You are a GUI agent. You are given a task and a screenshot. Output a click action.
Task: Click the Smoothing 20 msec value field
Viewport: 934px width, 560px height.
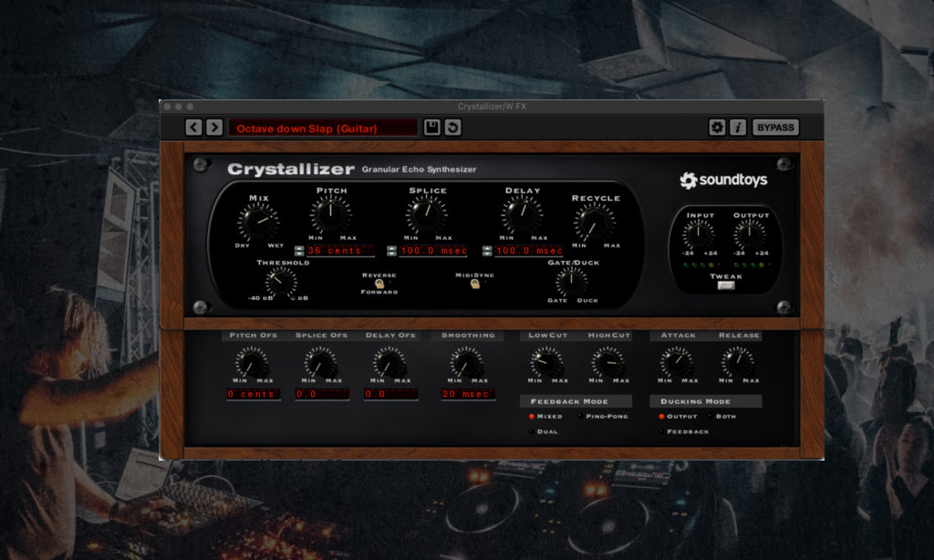point(468,395)
